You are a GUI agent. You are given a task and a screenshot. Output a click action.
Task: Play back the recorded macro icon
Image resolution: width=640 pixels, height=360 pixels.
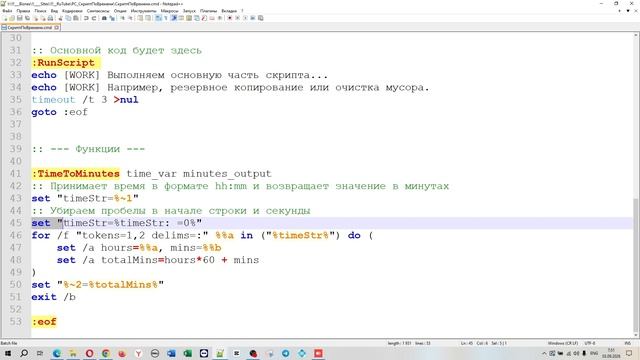(x=245, y=18)
